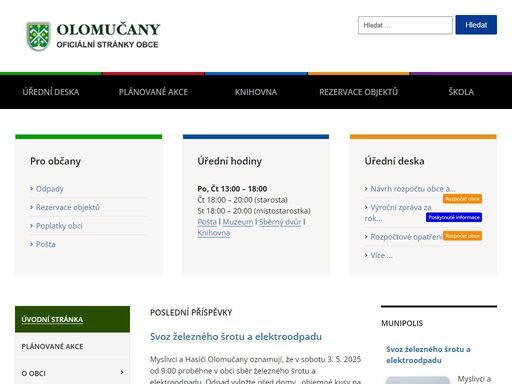Open the Rozpočtové opatření notice
512x384 pixels.
[406, 237]
